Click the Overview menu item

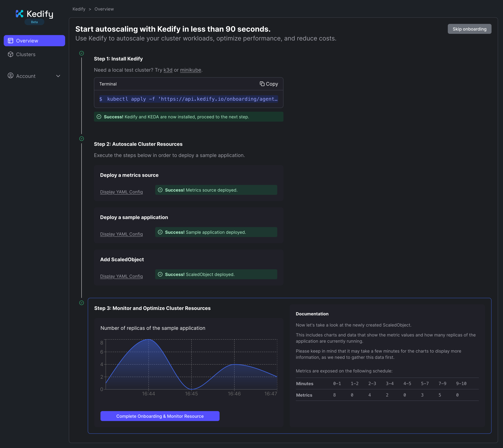35,40
